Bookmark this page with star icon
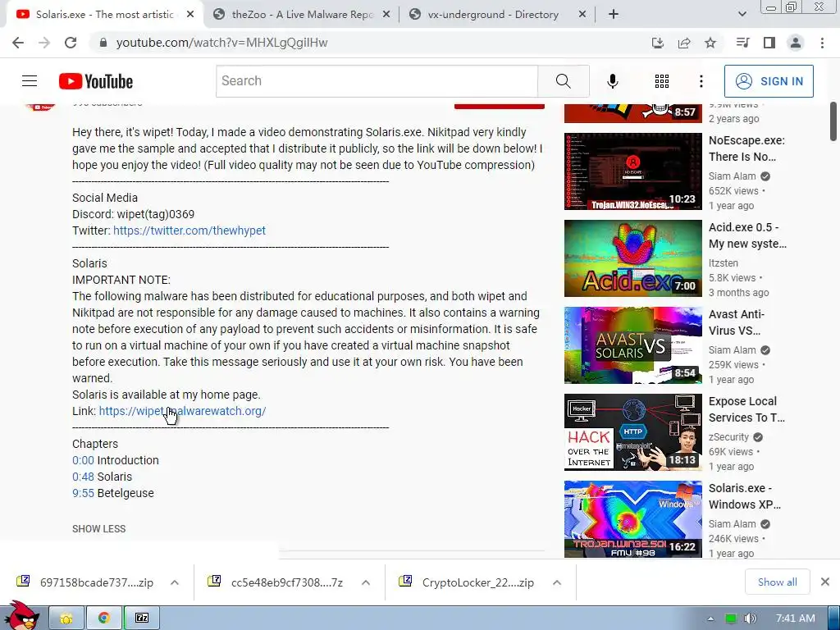Image resolution: width=840 pixels, height=630 pixels. coord(710,43)
